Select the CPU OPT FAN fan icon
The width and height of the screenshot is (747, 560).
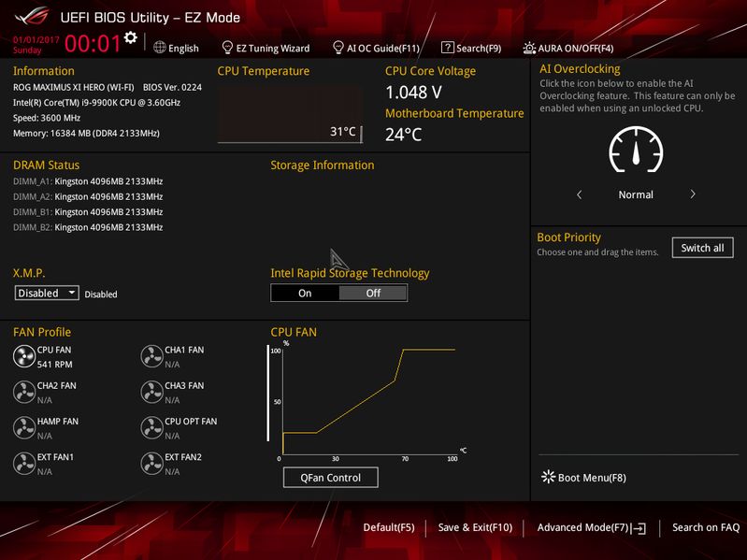[152, 427]
